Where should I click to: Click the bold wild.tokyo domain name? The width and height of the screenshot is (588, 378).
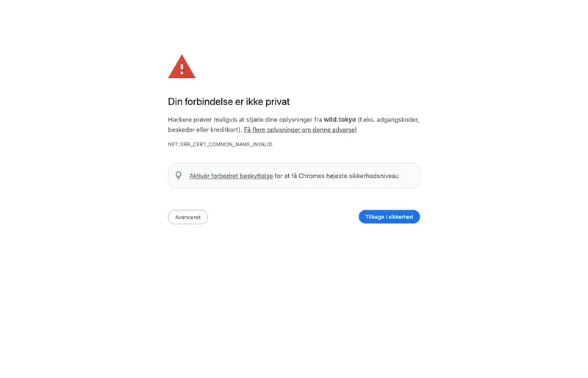click(340, 119)
